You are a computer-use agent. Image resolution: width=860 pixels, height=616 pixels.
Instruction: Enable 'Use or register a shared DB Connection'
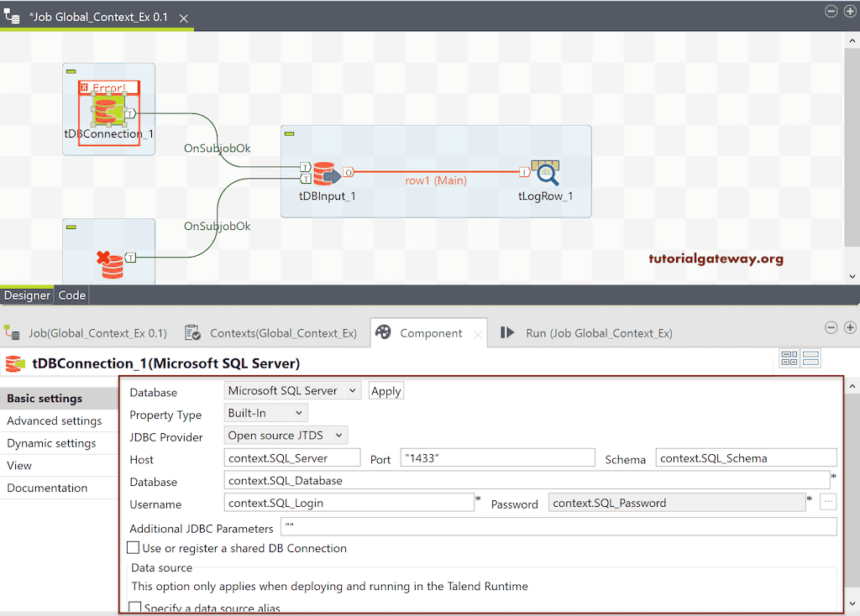click(133, 547)
